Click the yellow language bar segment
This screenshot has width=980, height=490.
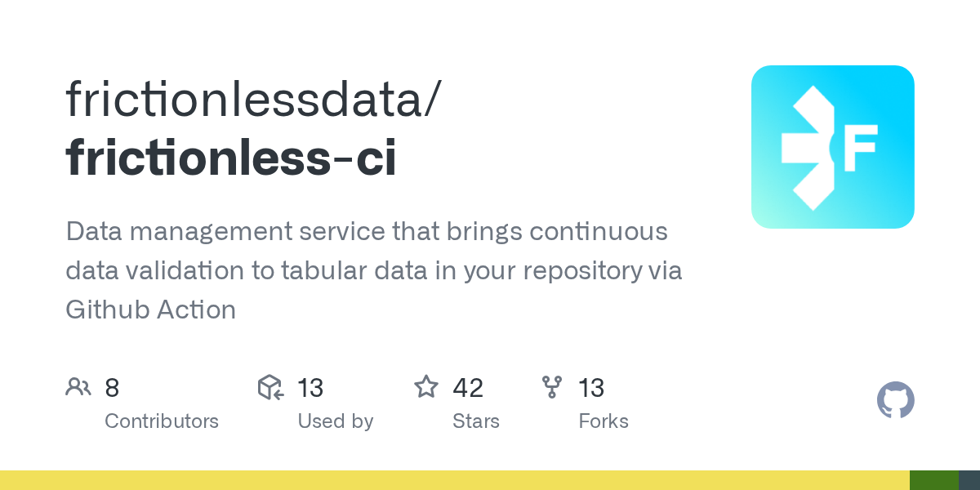click(x=454, y=480)
